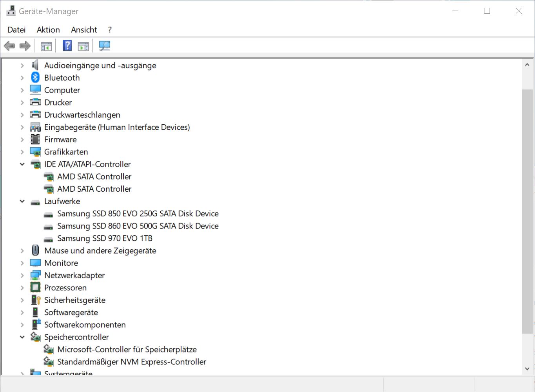Click the vertical scrollbar thumb

527,212
